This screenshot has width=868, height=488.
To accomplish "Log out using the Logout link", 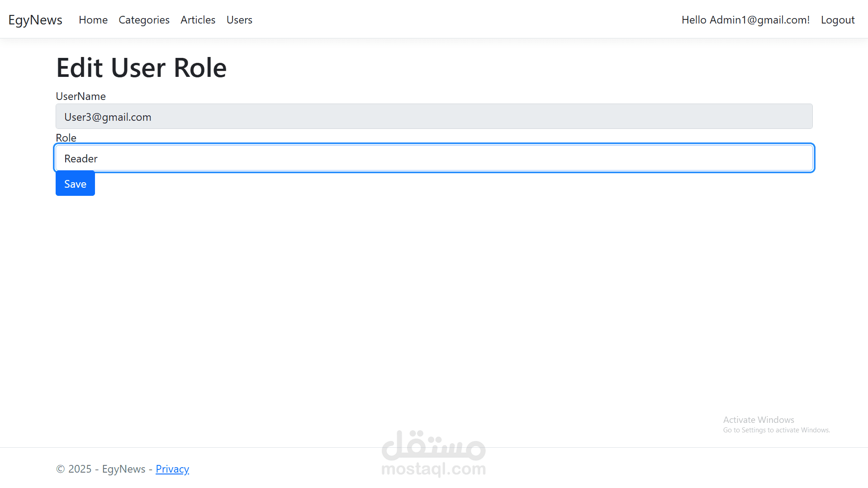I will [837, 20].
